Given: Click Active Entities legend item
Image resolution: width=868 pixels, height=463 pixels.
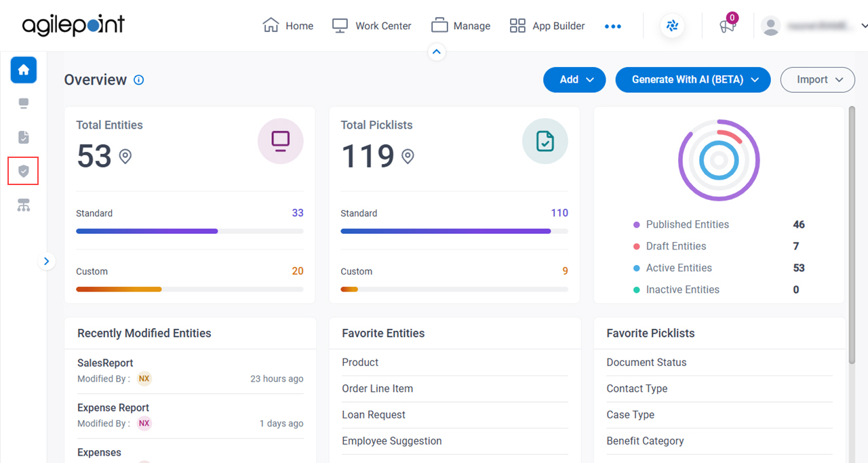Looking at the screenshot, I should (672, 268).
